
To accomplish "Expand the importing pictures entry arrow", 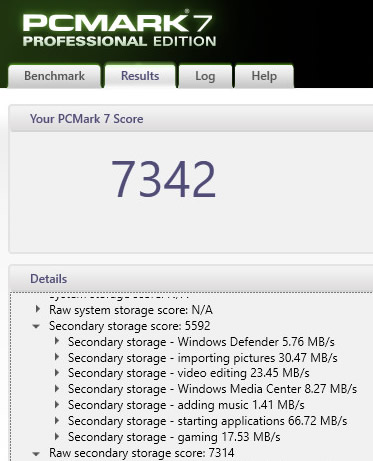I will (57, 357).
